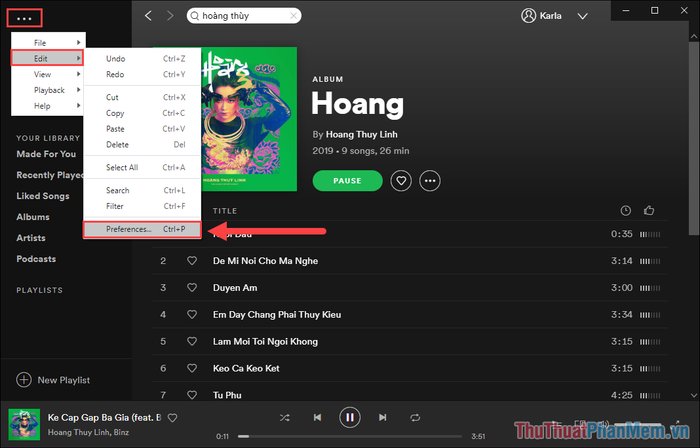Expand the File submenu
This screenshot has width=700, height=448.
48,43
